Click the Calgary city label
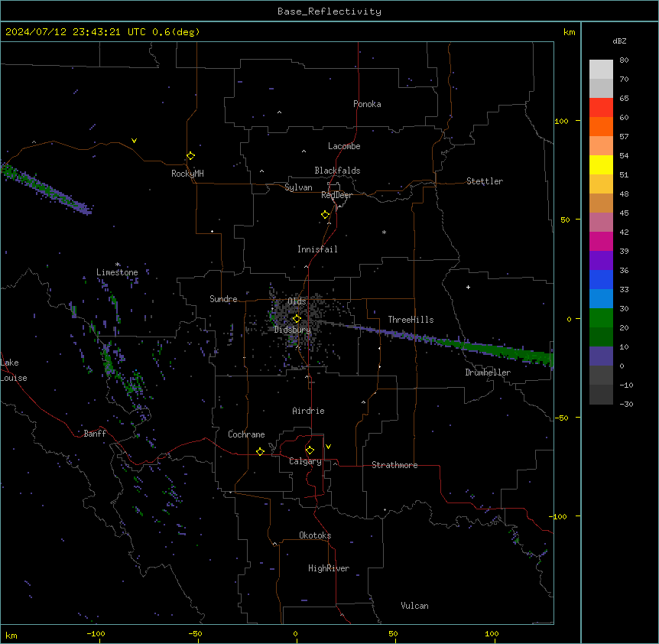659x644 pixels. pyautogui.click(x=305, y=461)
